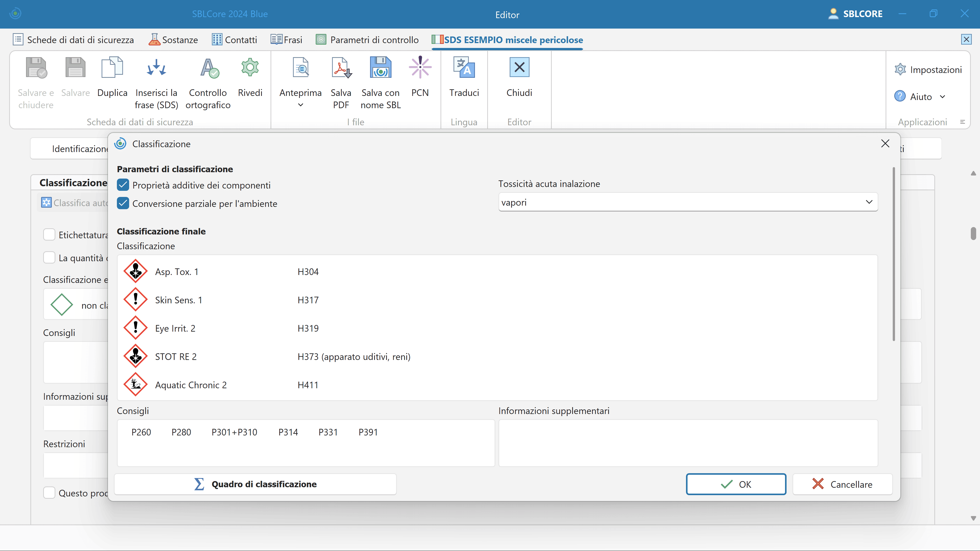Toggle Conversione parziale per l'ambiente checkbox
The width and height of the screenshot is (980, 551).
pyautogui.click(x=123, y=204)
